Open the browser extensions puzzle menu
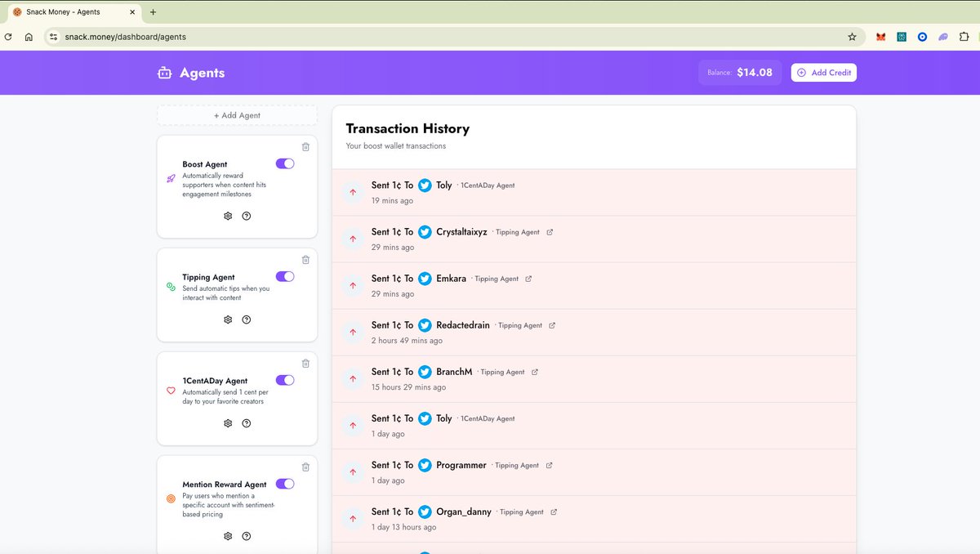 click(x=964, y=37)
